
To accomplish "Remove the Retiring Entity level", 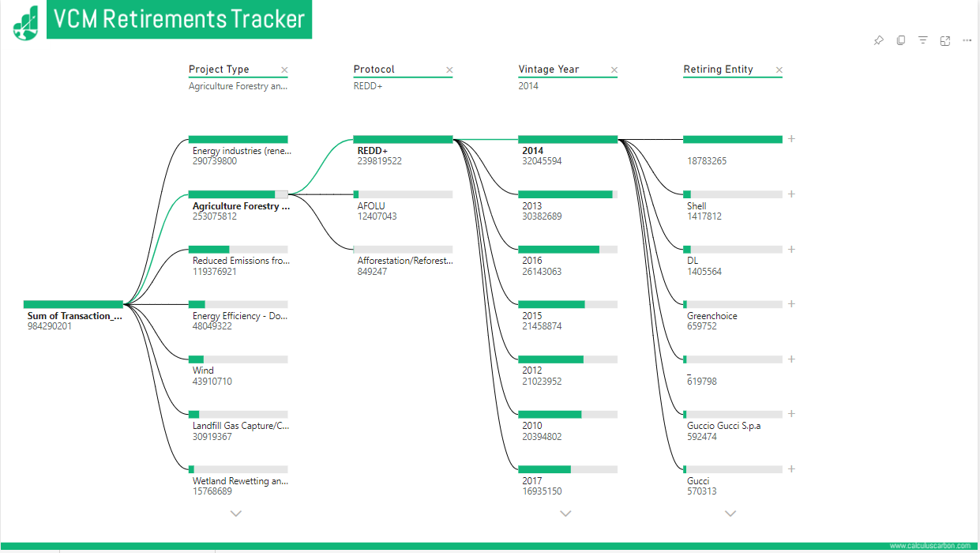I will point(779,70).
